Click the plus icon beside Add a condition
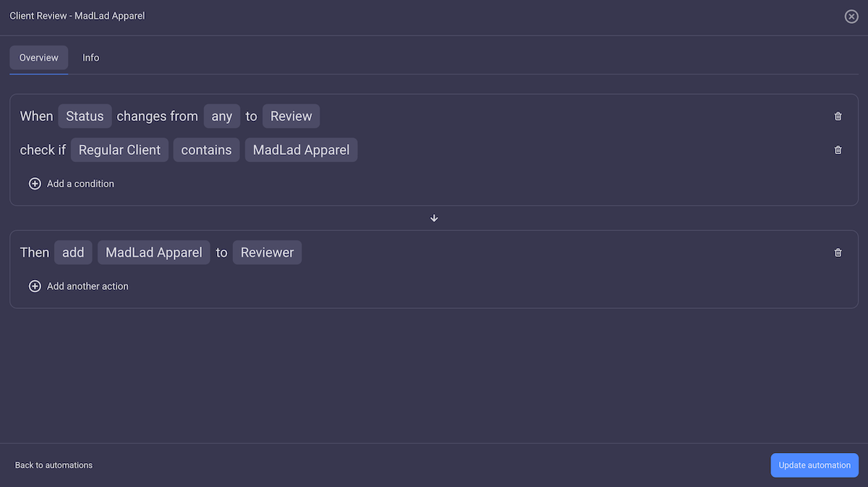Viewport: 868px width, 487px height. point(35,184)
